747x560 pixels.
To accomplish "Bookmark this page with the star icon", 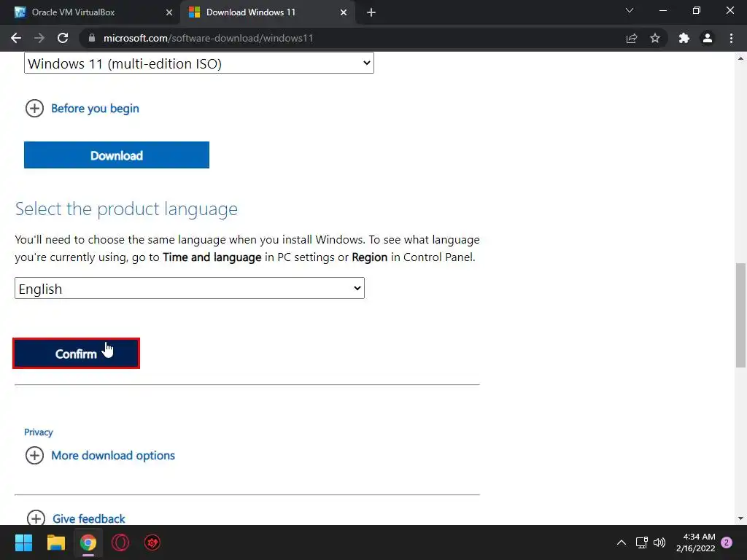I will coord(655,38).
